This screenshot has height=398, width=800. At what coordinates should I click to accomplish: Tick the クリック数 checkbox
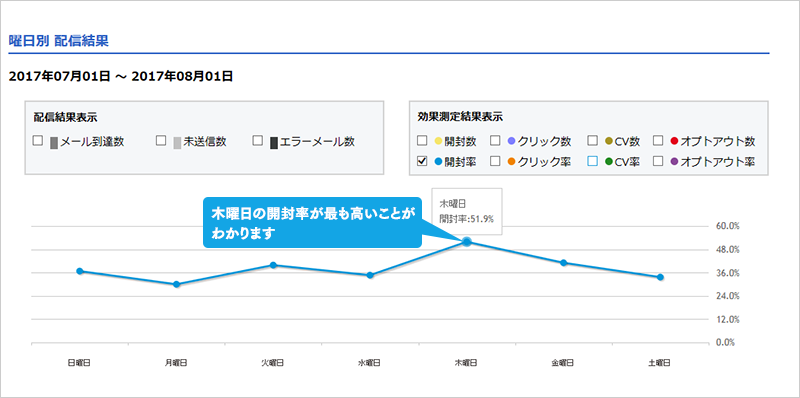[x=495, y=140]
